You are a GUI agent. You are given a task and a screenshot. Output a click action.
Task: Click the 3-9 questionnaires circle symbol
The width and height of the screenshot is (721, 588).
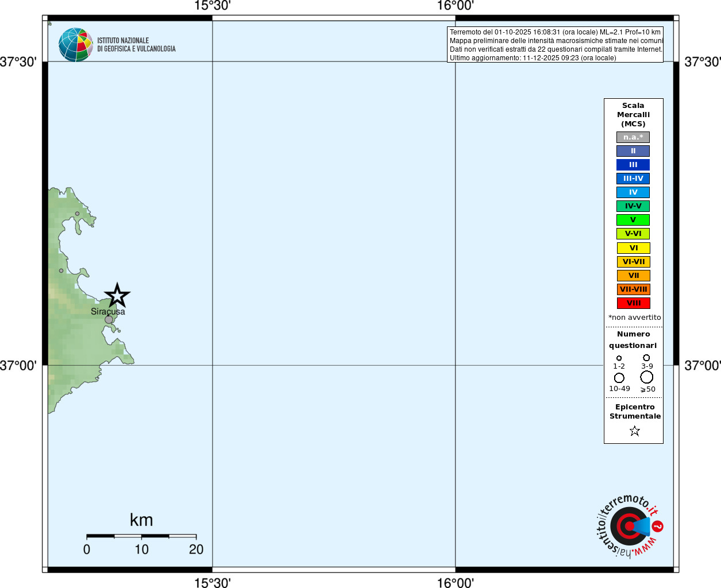click(x=646, y=358)
